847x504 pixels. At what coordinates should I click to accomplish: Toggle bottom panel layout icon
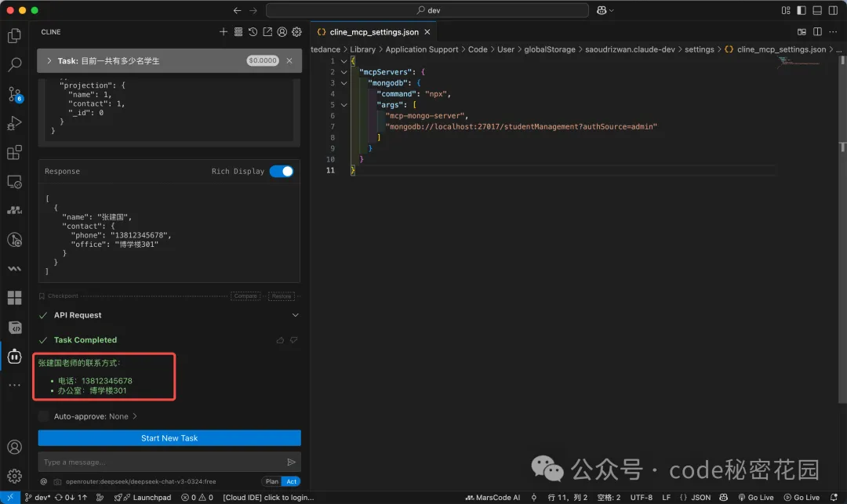(x=817, y=10)
